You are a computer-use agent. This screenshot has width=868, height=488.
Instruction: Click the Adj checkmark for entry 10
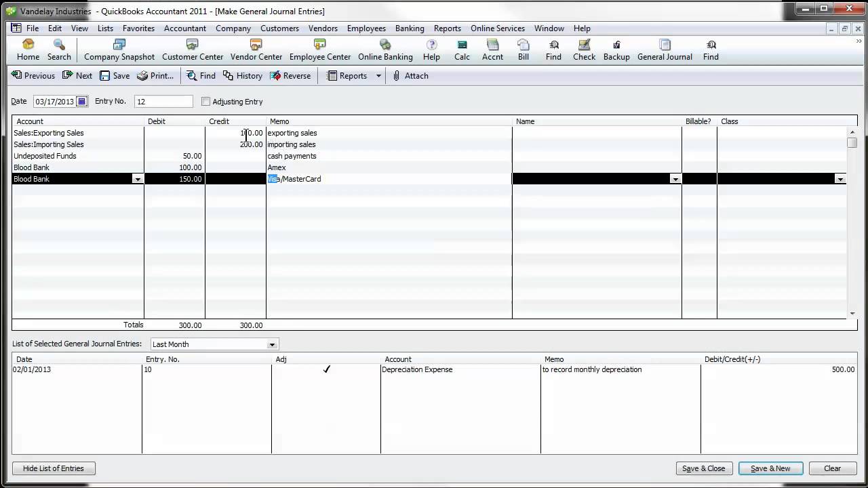click(326, 369)
